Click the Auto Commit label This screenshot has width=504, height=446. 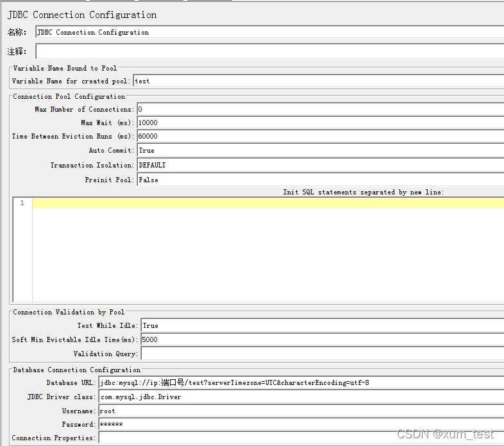coord(112,150)
